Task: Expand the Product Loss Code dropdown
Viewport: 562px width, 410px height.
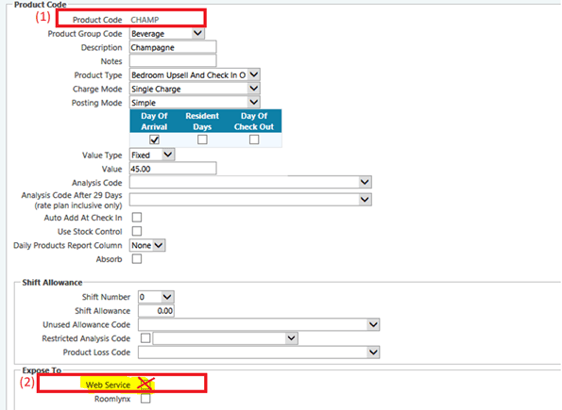Action: [x=259, y=352]
